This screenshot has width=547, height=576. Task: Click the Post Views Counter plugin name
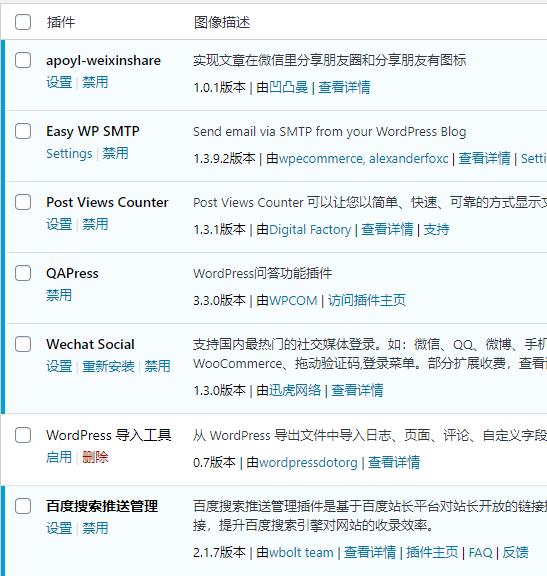pos(107,202)
